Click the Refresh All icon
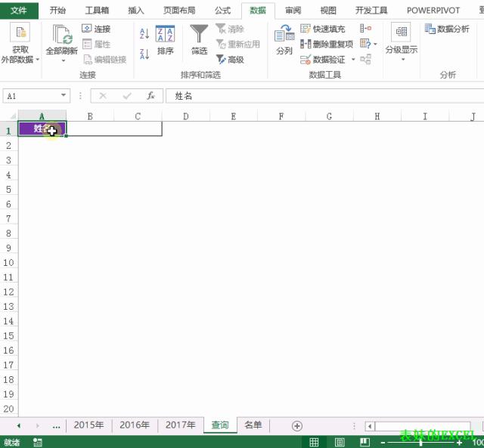This screenshot has width=484, height=448. coord(62,34)
